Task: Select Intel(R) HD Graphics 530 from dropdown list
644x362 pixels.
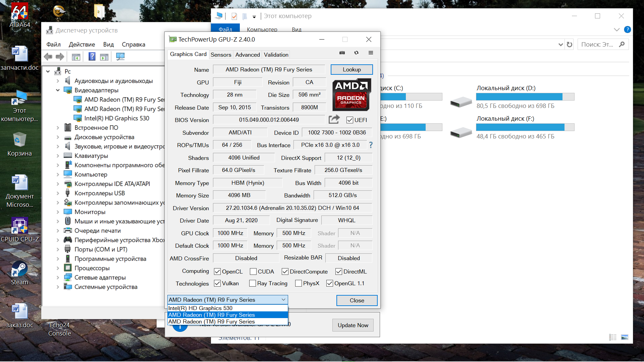Action: point(200,308)
